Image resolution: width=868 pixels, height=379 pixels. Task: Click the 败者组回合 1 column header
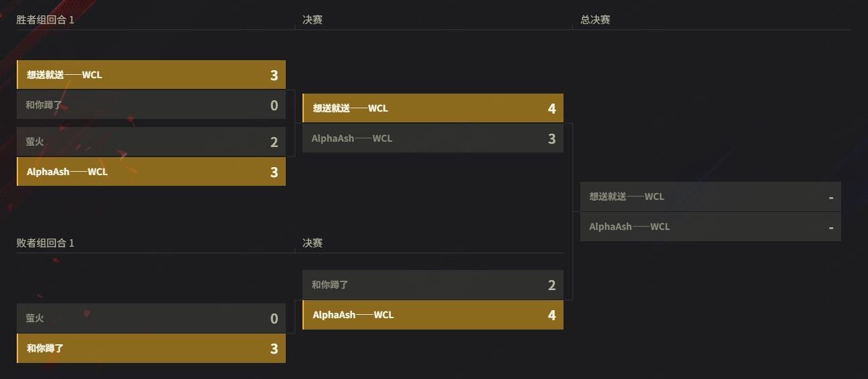click(x=46, y=243)
